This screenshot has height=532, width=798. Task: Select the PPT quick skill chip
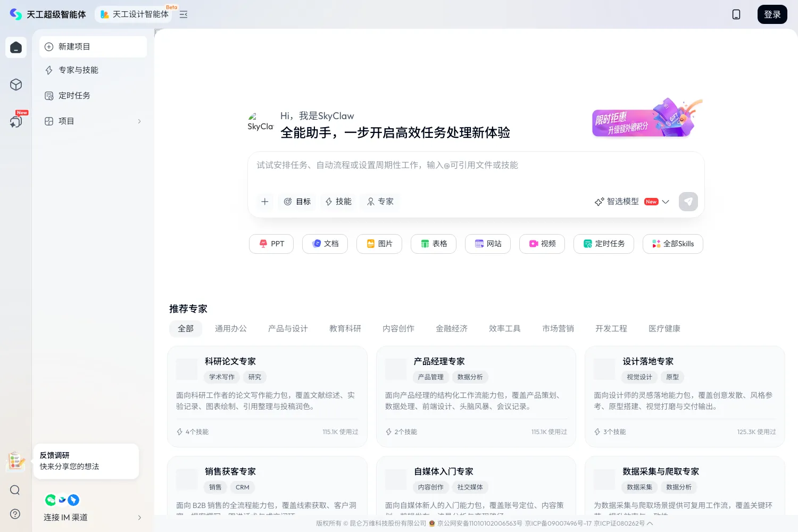271,244
